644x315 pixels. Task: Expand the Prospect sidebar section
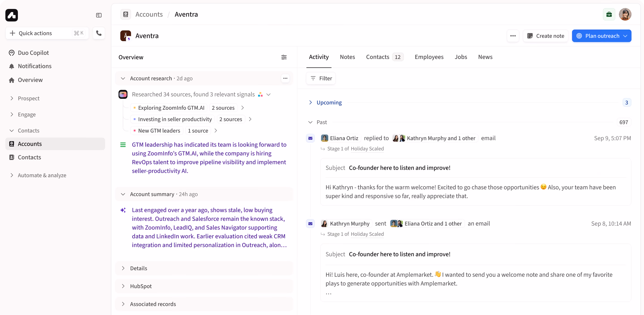(x=11, y=98)
